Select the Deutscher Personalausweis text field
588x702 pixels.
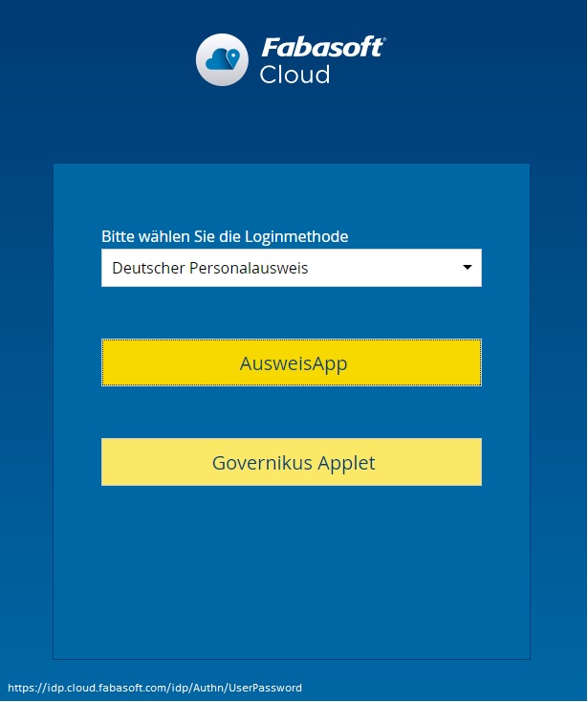[x=210, y=268]
